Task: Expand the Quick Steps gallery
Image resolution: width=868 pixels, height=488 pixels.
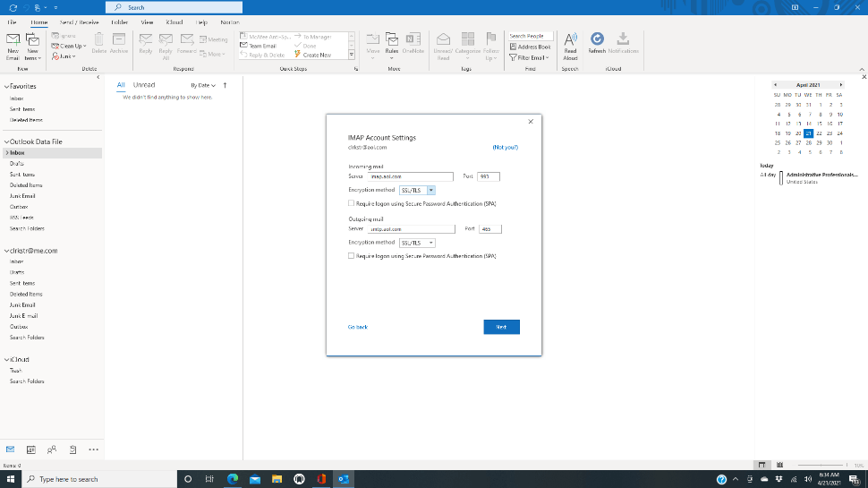Action: [x=351, y=55]
